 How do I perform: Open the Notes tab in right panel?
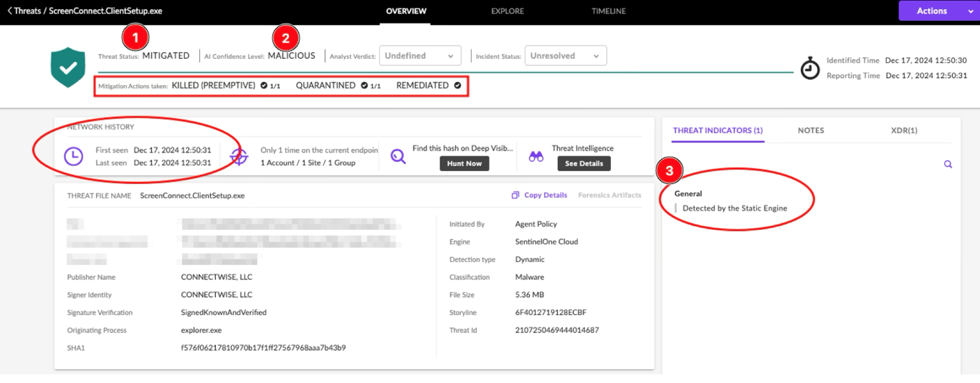(x=811, y=131)
